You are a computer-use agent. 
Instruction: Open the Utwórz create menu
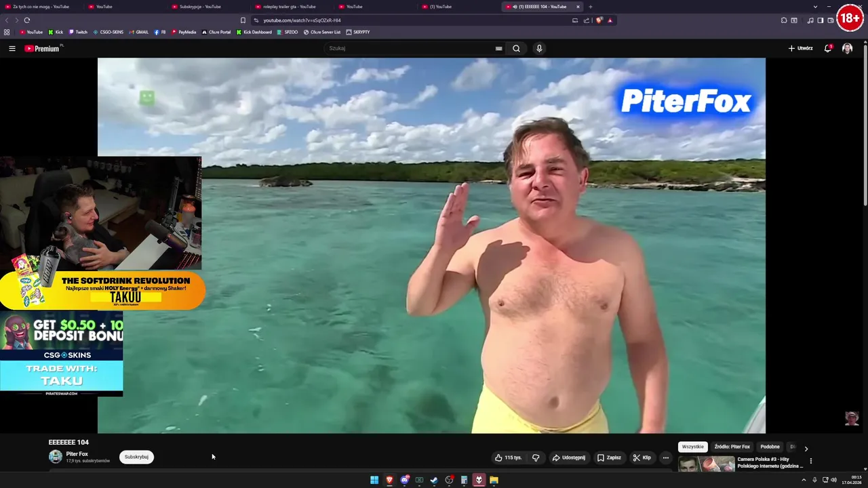[800, 48]
